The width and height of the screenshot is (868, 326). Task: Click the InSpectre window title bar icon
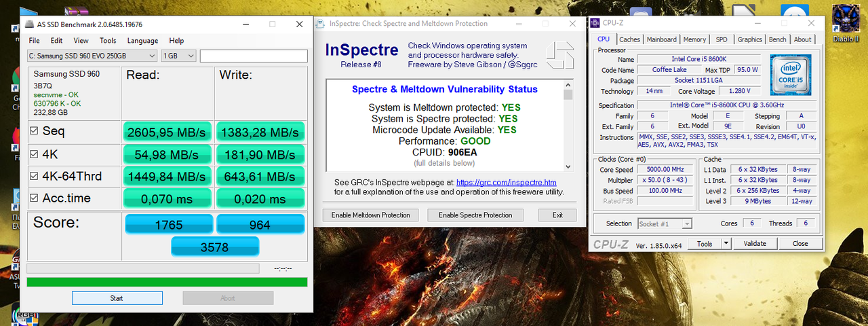(x=321, y=24)
